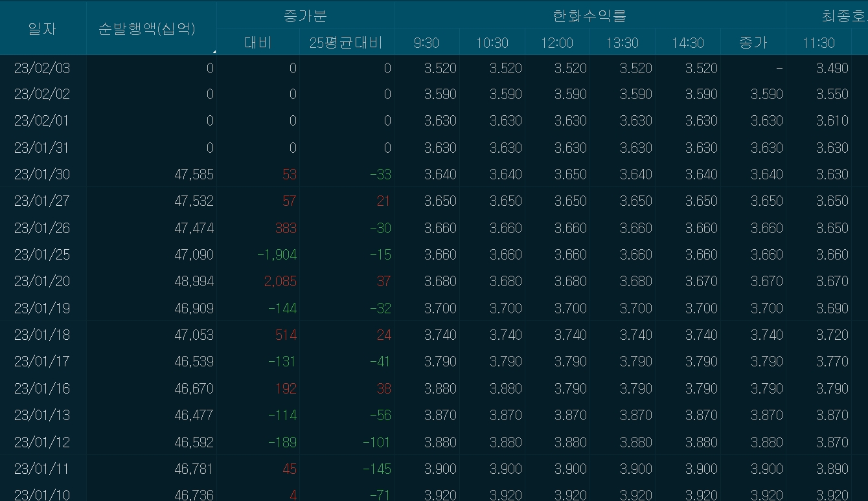868x501 pixels.
Task: Click the sort triangle under 순발행액(십억) header
Action: point(214,50)
